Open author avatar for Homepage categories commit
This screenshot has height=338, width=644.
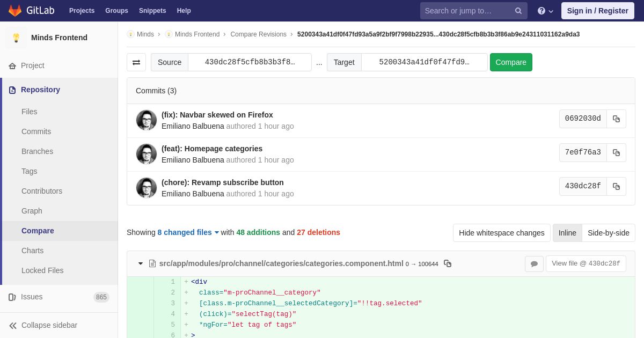click(x=147, y=154)
